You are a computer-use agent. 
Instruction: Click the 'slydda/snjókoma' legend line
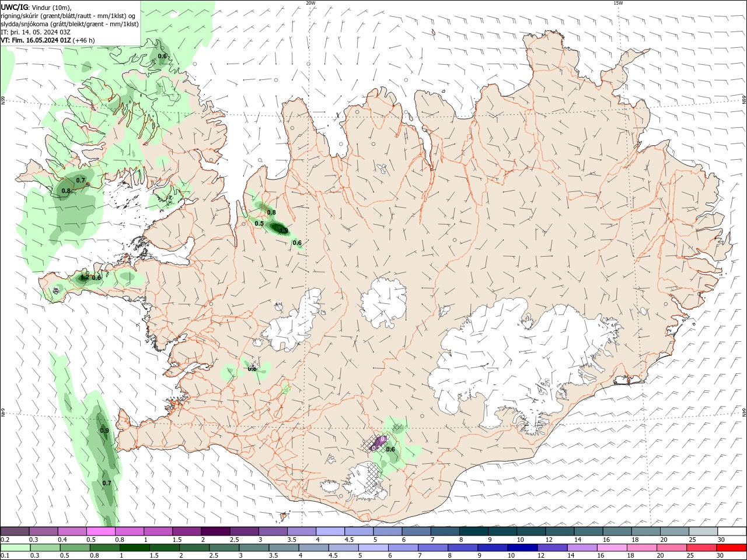pos(70,24)
